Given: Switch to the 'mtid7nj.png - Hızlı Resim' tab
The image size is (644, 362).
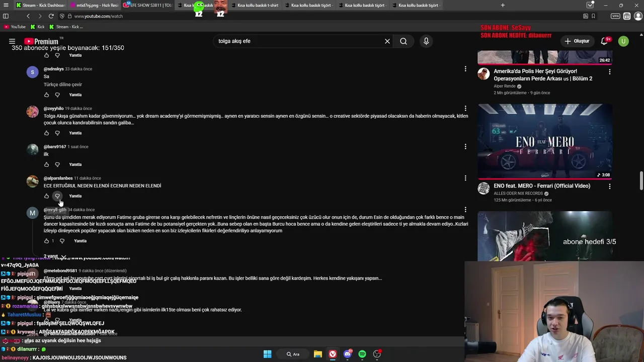Looking at the screenshot, I should tap(94, 5).
